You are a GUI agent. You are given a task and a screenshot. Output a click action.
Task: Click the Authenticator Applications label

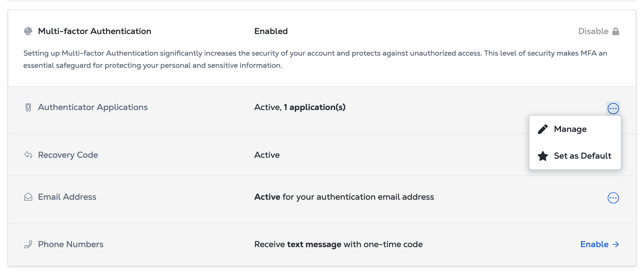point(93,107)
